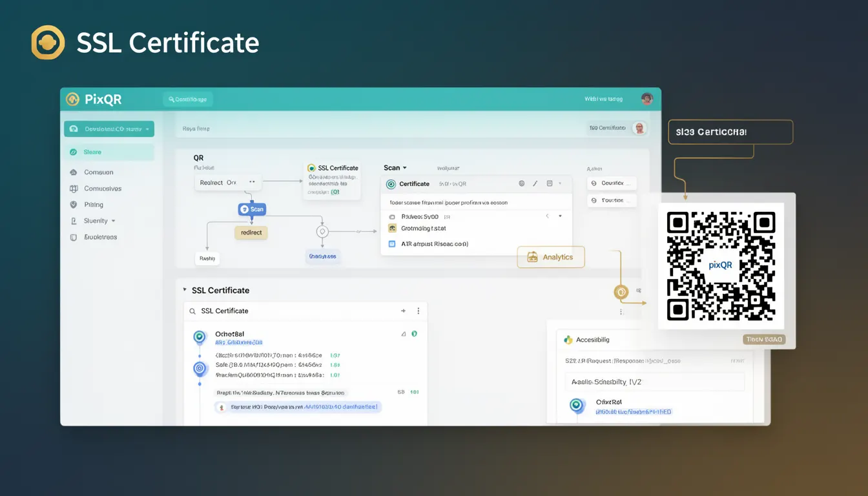Click the tan button below the QR code
This screenshot has height=496, width=868.
764,340
